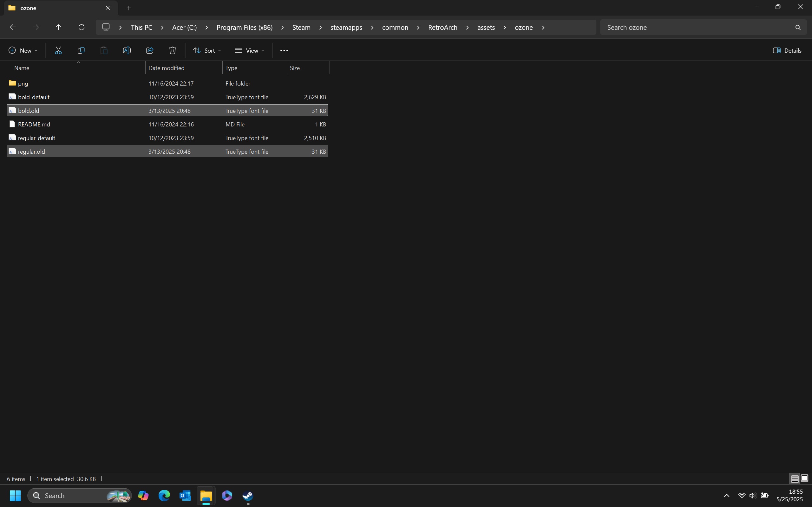Viewport: 812px width, 507px height.
Task: Click RetroArch in the address breadcrumb
Action: [442, 28]
